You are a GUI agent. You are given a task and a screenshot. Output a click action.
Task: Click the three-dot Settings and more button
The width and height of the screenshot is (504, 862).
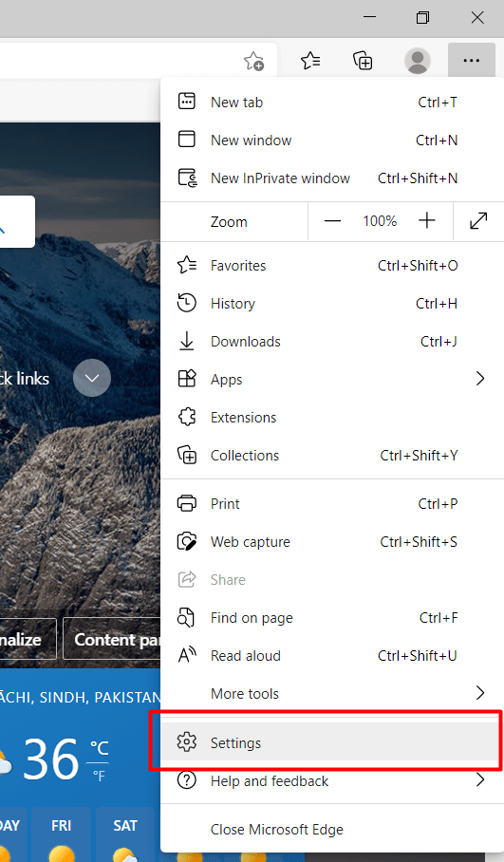(472, 61)
